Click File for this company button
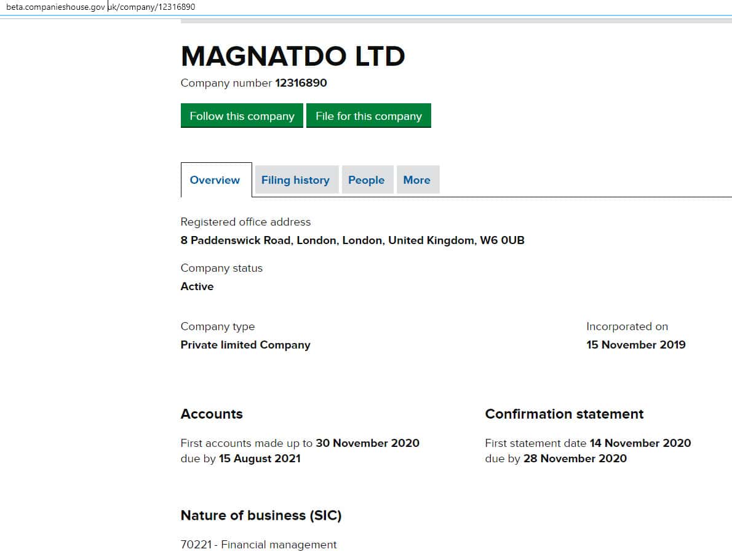This screenshot has width=732, height=560. 368,116
